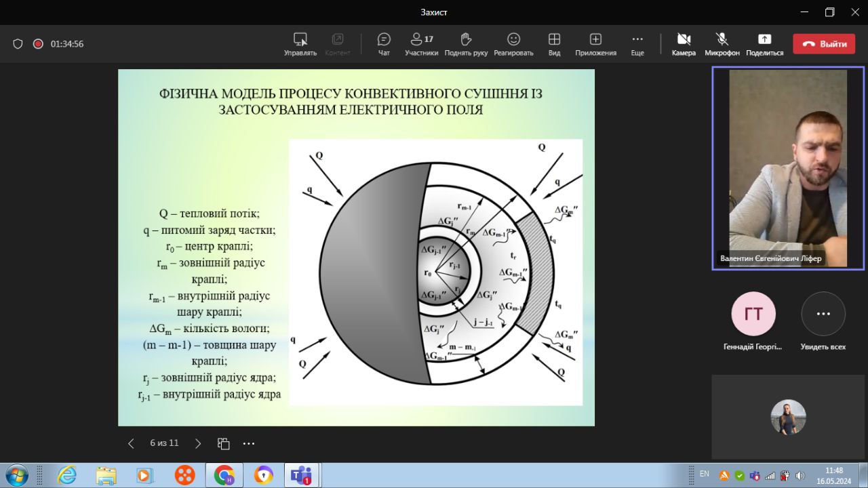
Task: Click the Take control button
Action: pyautogui.click(x=300, y=44)
